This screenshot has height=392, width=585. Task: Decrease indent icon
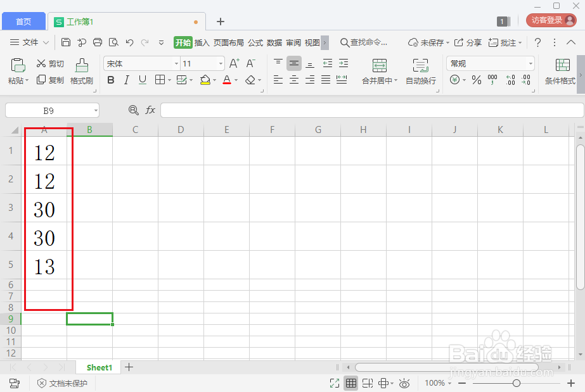[328, 63]
